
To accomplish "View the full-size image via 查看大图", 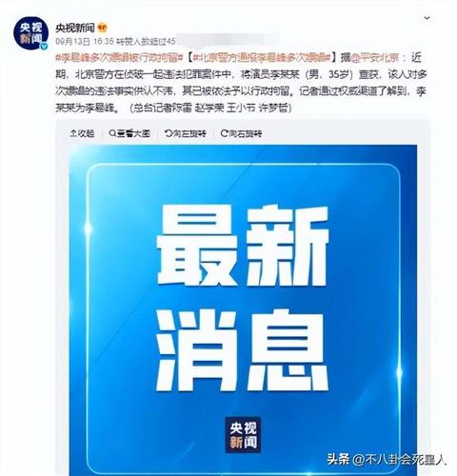I will click(129, 133).
